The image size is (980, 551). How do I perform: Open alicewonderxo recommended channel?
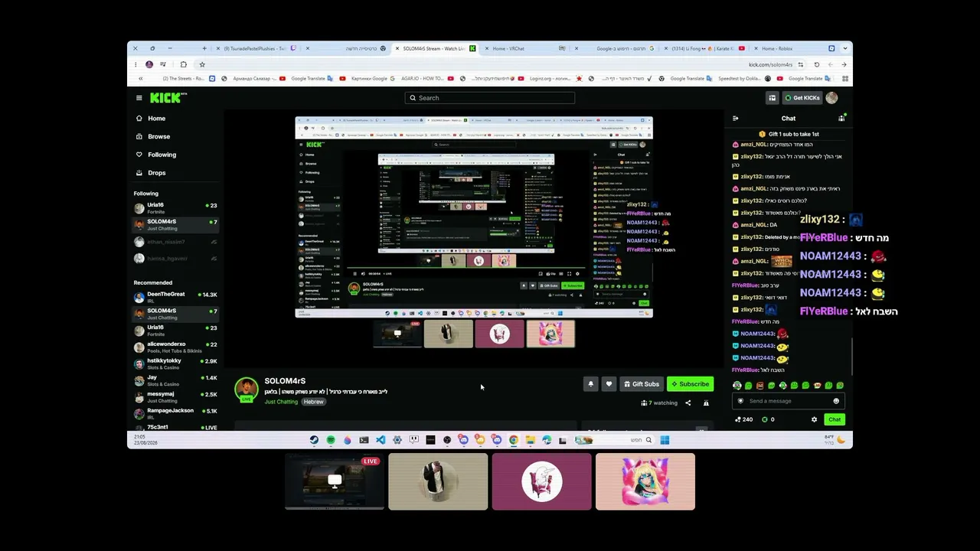tap(175, 347)
